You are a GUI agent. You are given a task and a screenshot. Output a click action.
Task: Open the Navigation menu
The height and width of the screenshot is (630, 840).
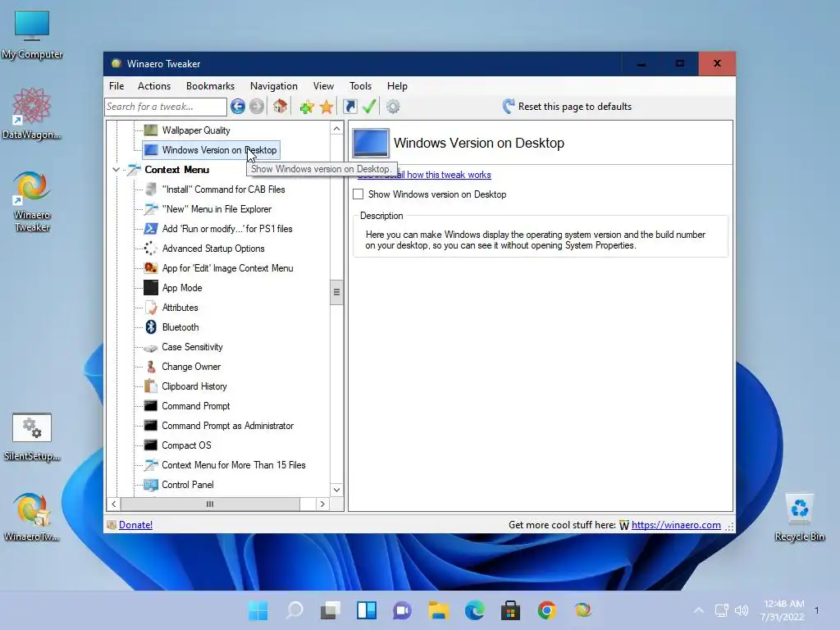point(274,86)
